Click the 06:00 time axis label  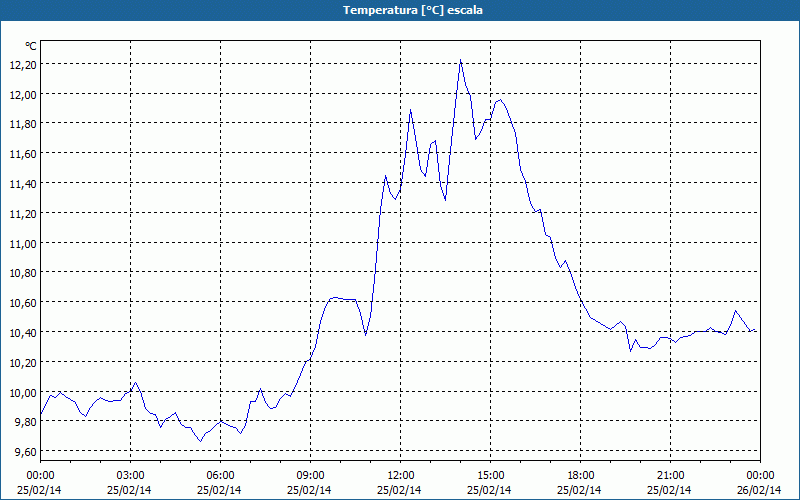(220, 476)
